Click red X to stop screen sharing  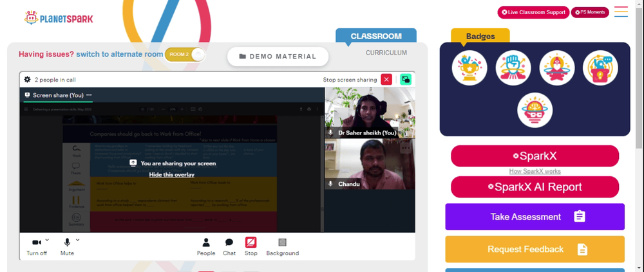(x=386, y=80)
